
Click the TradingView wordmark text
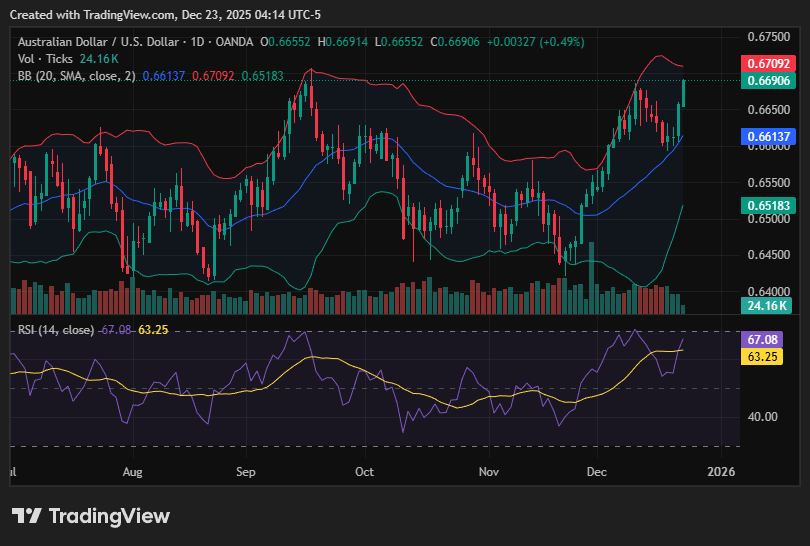click(x=109, y=516)
